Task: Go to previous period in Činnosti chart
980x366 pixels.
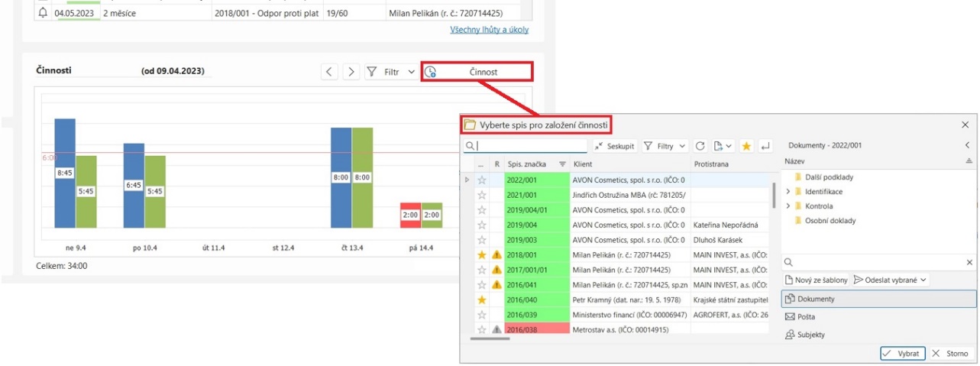Action: pos(329,72)
